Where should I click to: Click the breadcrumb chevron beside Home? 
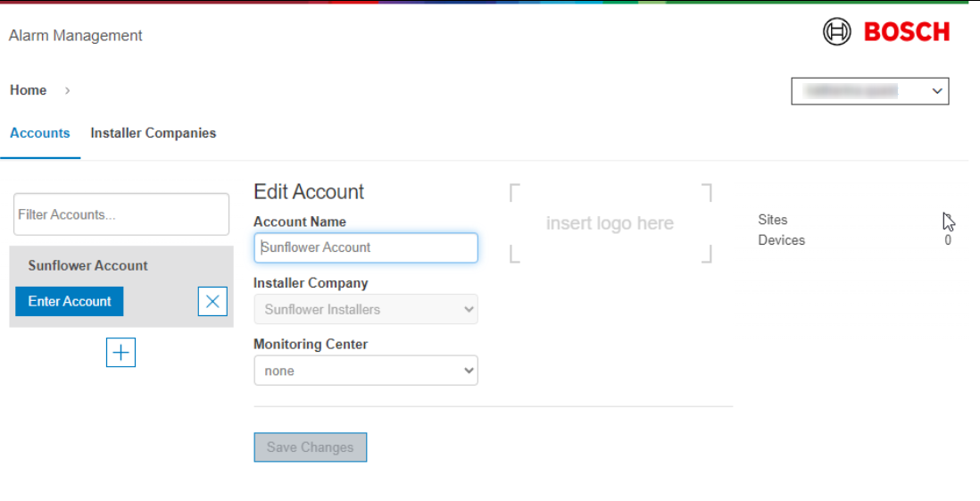(x=68, y=90)
